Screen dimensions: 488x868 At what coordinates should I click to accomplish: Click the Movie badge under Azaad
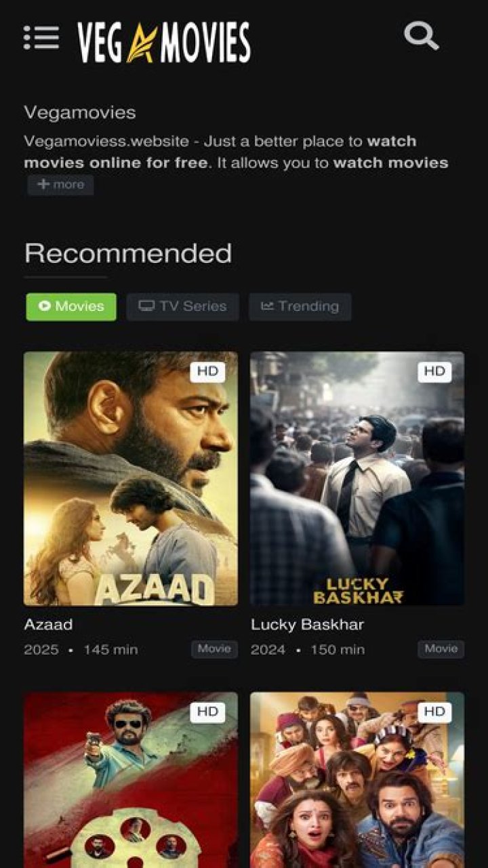click(x=213, y=648)
